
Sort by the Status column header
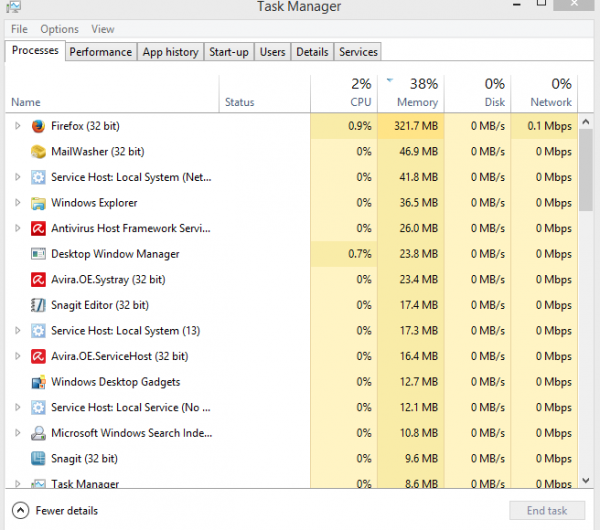pos(264,94)
